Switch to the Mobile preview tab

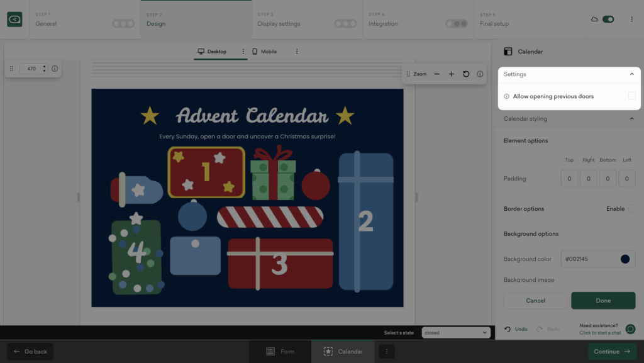(x=264, y=52)
